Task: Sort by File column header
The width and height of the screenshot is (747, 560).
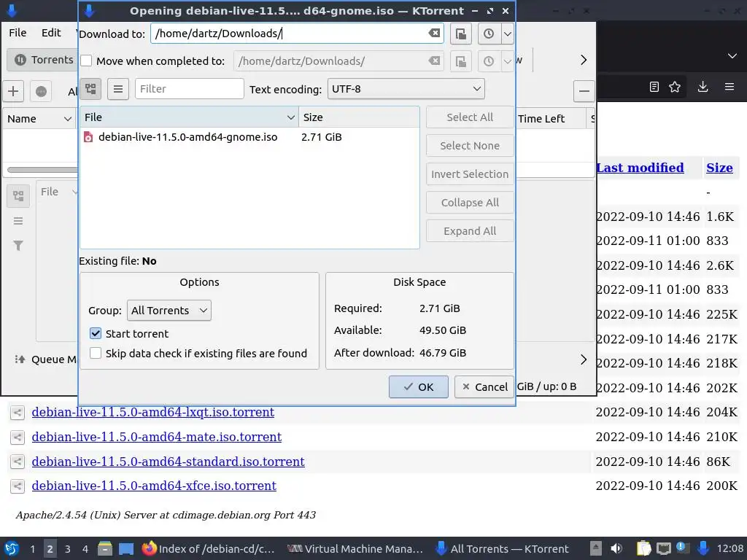Action: (x=189, y=117)
